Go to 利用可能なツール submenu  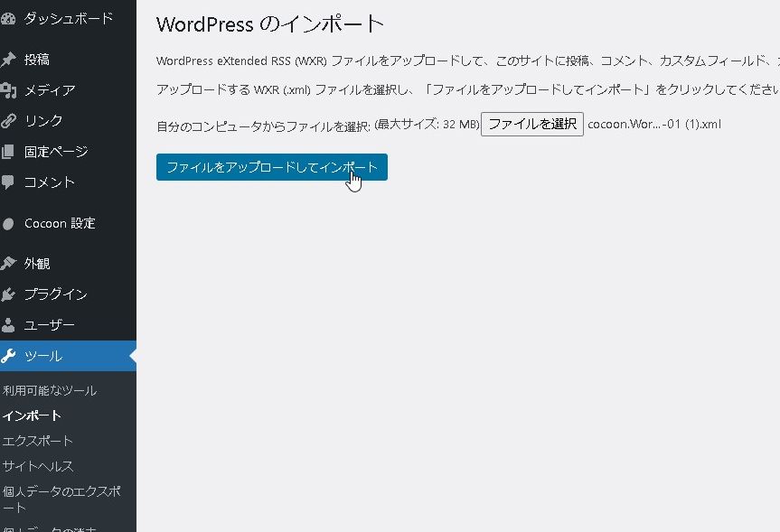pyautogui.click(x=50, y=391)
